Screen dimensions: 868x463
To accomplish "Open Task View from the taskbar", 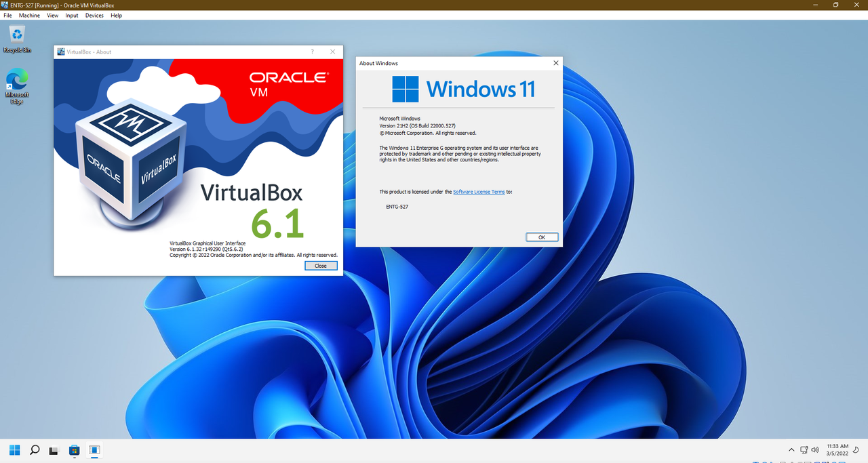I will 54,449.
